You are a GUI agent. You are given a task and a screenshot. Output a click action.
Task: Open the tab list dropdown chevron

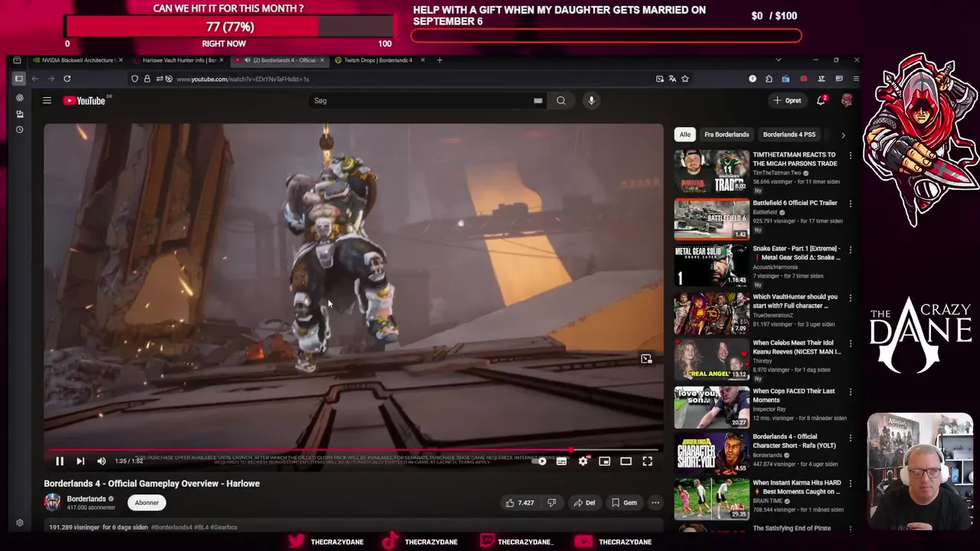[778, 60]
